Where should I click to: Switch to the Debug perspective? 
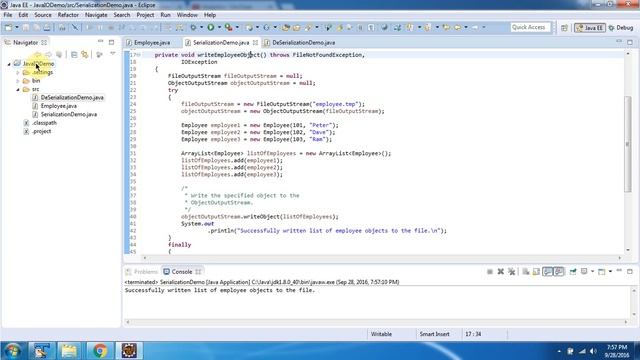click(620, 28)
